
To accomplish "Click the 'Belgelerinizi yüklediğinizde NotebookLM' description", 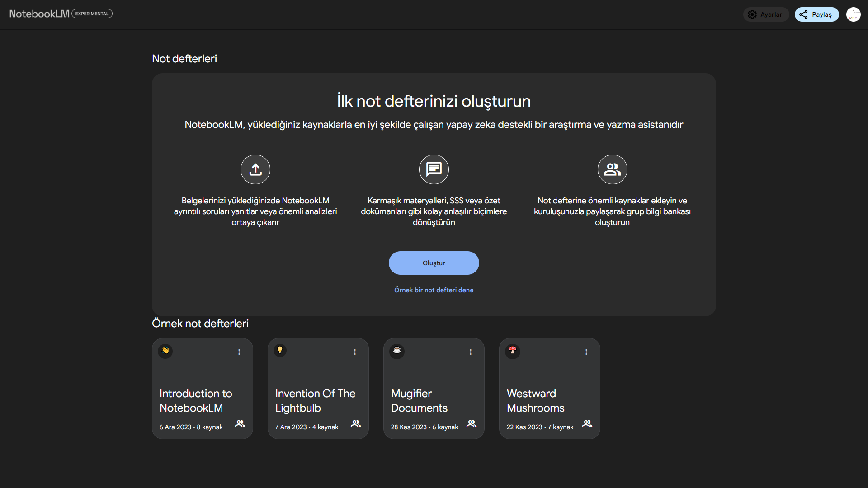I will coord(255,211).
